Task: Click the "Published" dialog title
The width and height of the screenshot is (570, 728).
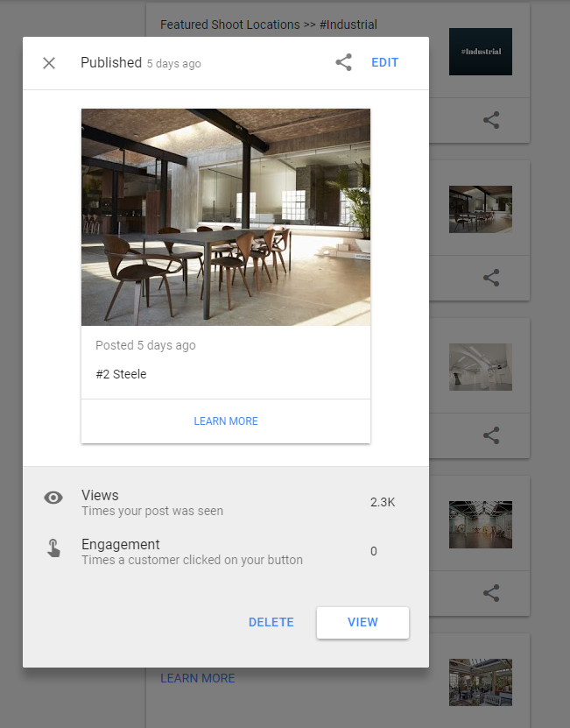Action: (111, 62)
